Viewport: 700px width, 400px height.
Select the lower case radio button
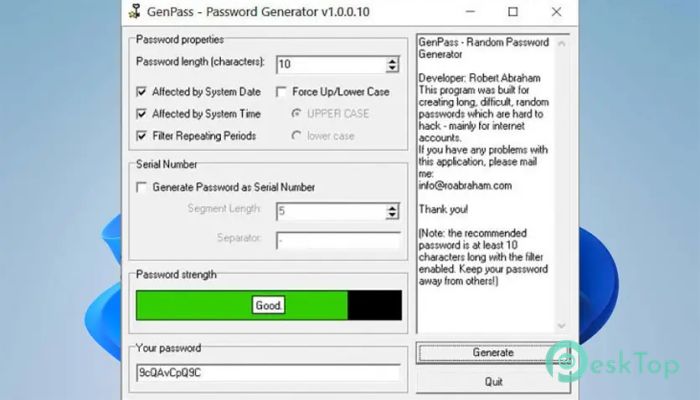(x=296, y=135)
